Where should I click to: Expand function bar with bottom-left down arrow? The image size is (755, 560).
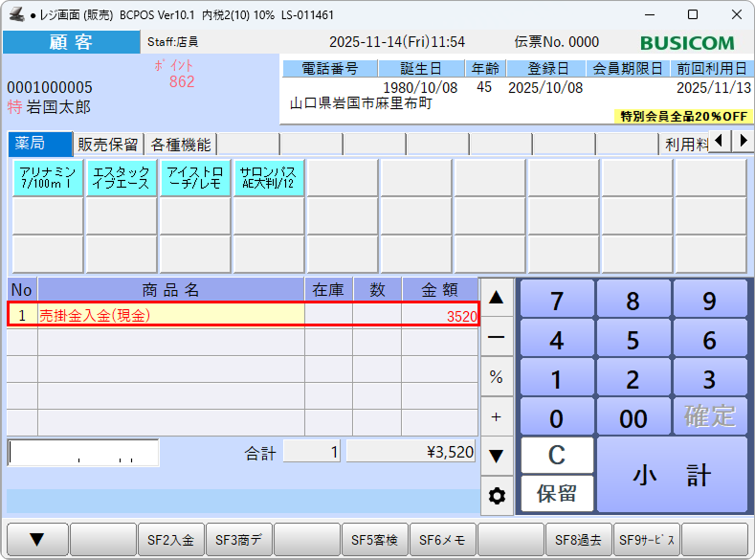pos(35,541)
